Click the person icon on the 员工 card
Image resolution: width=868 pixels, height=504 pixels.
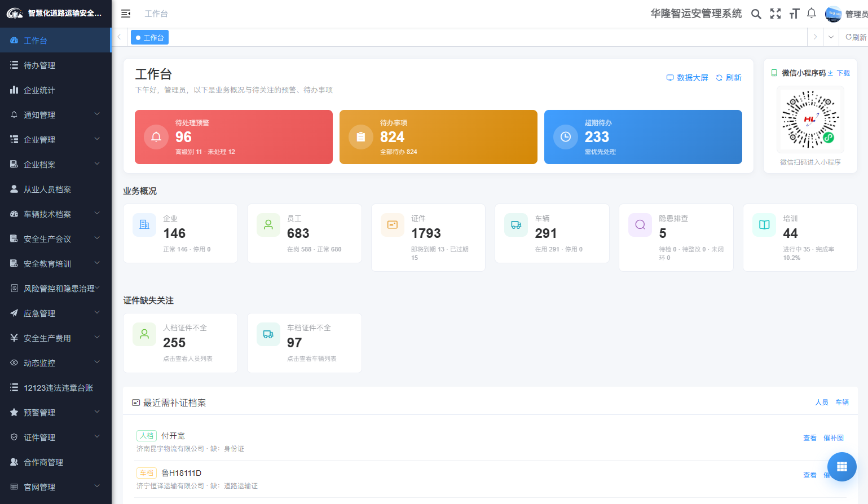268,225
